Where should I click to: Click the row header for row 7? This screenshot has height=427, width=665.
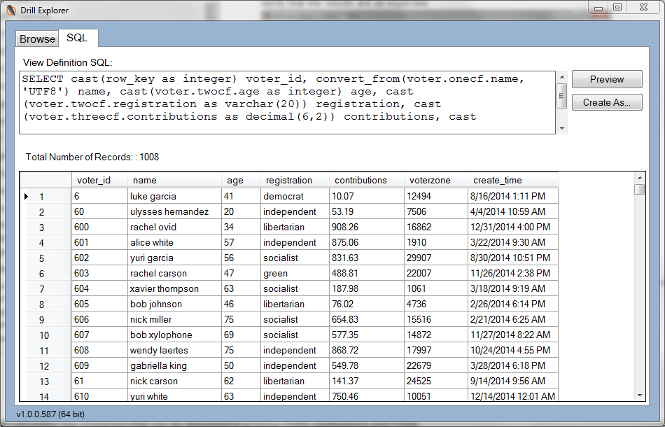pyautogui.click(x=43, y=288)
